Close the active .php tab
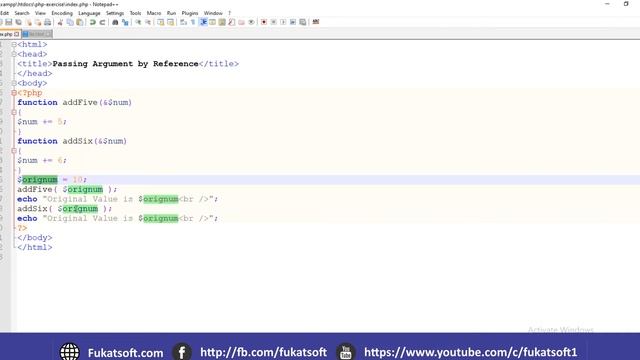This screenshot has height=360, width=640. coord(16,34)
